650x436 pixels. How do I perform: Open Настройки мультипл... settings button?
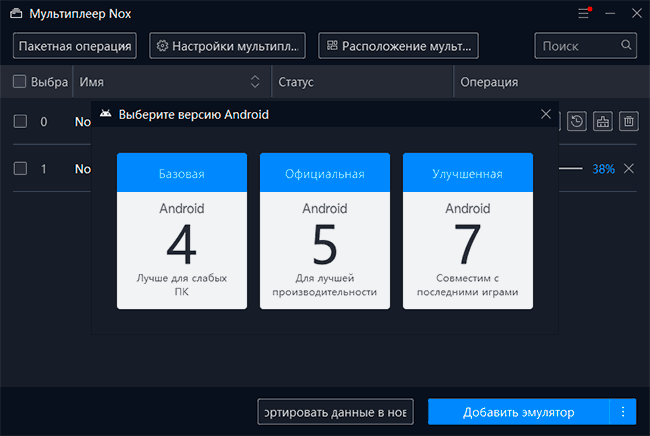227,46
